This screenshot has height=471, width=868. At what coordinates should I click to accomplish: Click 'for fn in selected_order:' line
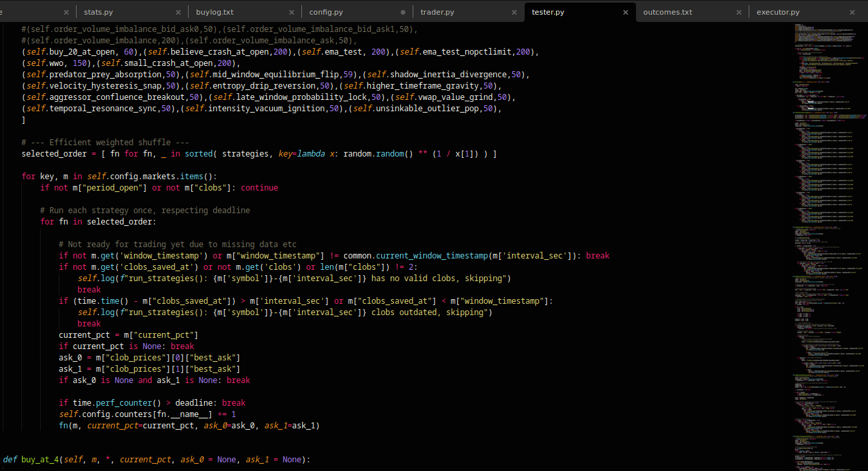pyautogui.click(x=98, y=222)
